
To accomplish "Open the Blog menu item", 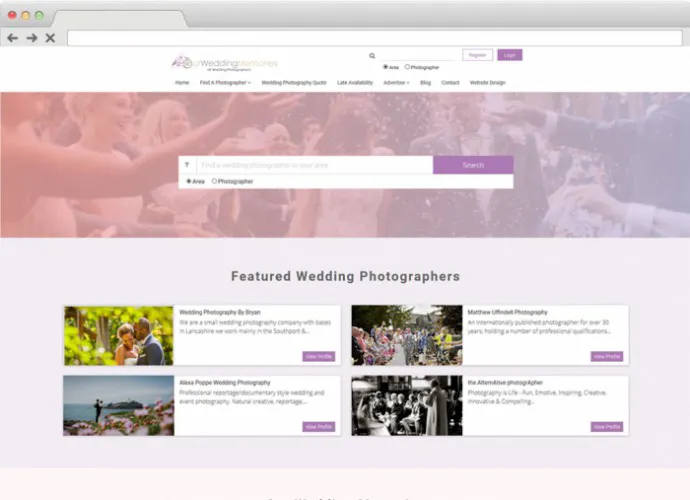I will pos(425,83).
